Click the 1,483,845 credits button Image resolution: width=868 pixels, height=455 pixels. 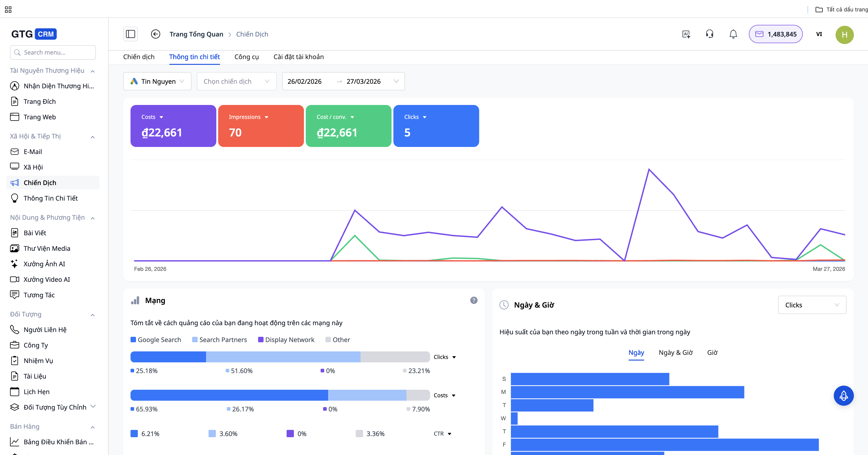pyautogui.click(x=775, y=34)
